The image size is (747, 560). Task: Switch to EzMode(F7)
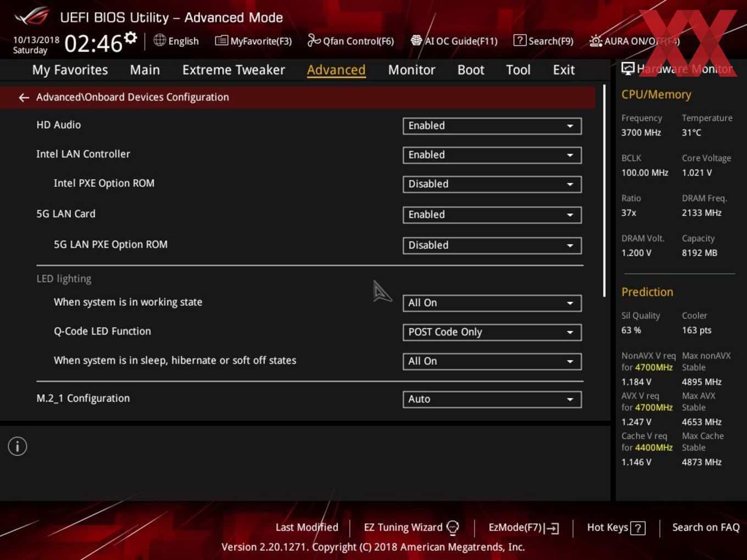(x=523, y=528)
